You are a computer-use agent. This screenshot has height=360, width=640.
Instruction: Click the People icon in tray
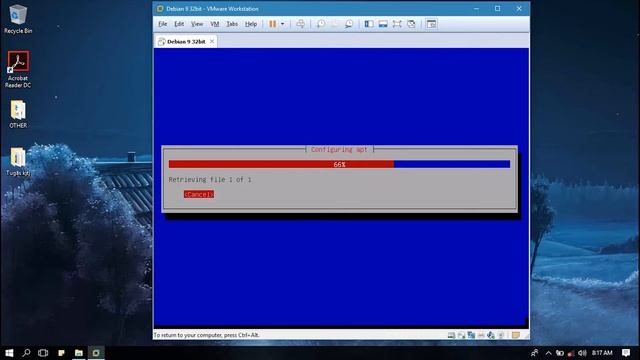(534, 353)
